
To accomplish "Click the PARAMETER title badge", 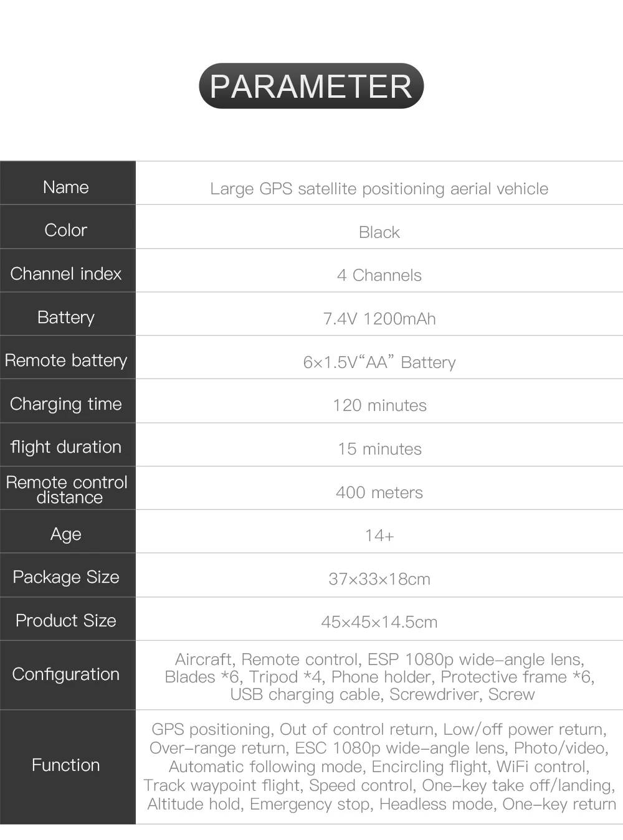I will 311,86.
